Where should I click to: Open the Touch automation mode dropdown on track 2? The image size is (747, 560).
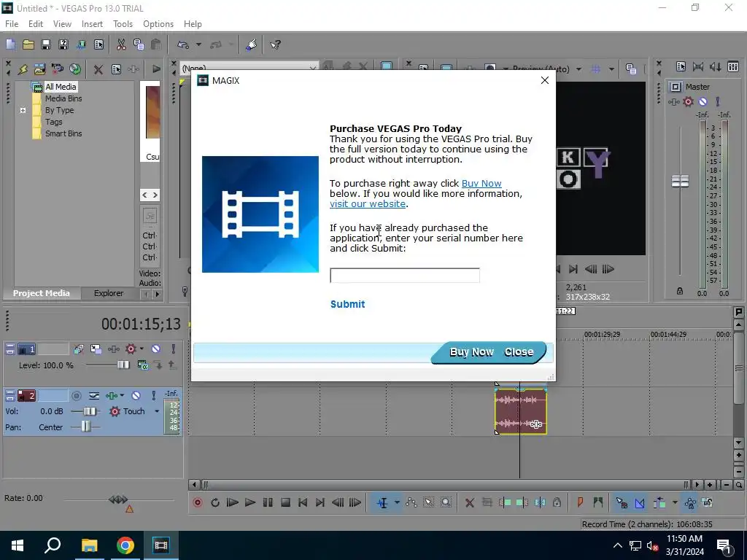(x=157, y=411)
